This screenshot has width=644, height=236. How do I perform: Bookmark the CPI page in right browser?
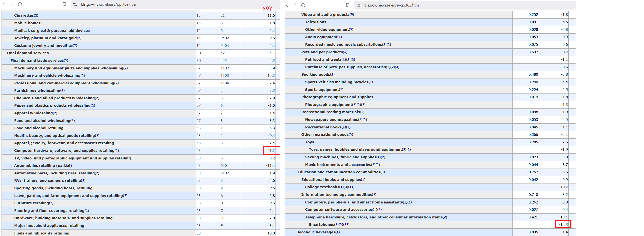coord(347,5)
